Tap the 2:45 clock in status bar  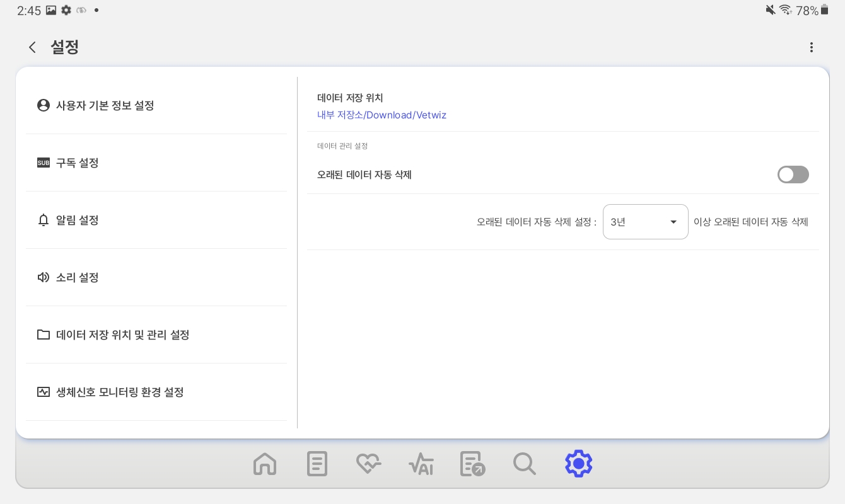coord(29,10)
